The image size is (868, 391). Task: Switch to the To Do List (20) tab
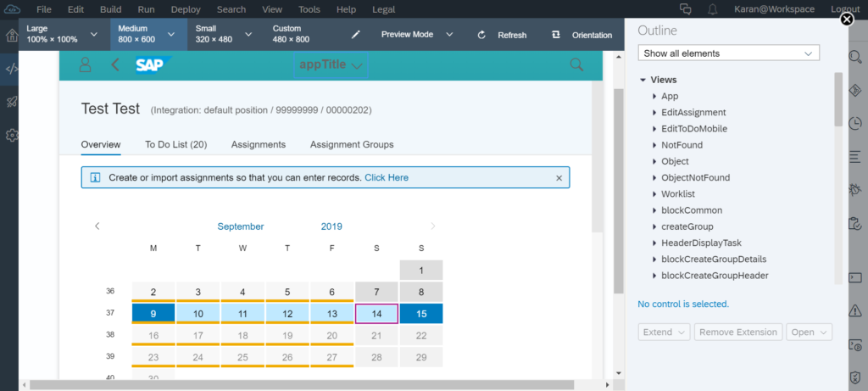pyautogui.click(x=176, y=144)
